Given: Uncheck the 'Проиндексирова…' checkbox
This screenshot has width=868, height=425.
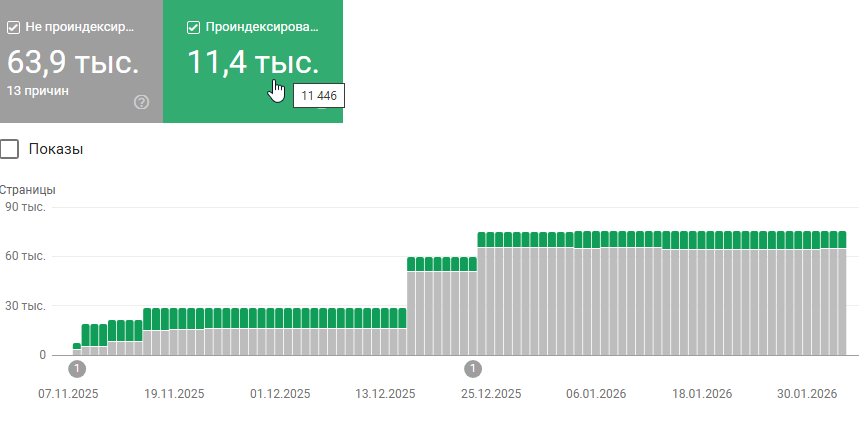Looking at the screenshot, I should (x=193, y=27).
